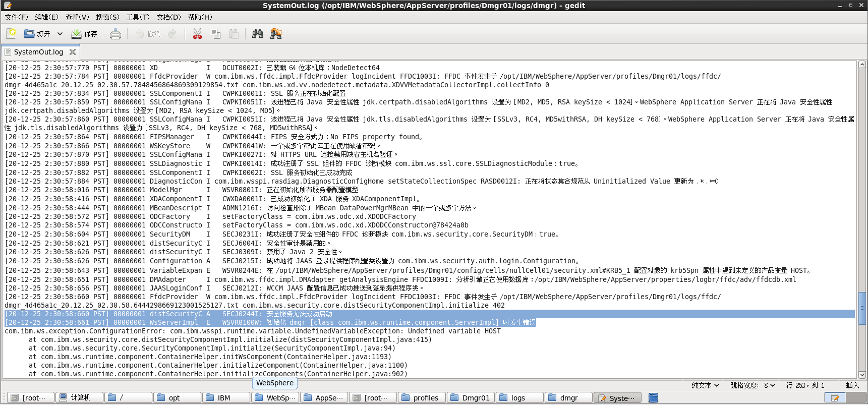The width and height of the screenshot is (868, 405).
Task: Switch to the opt folder window in taskbar
Action: 178,398
